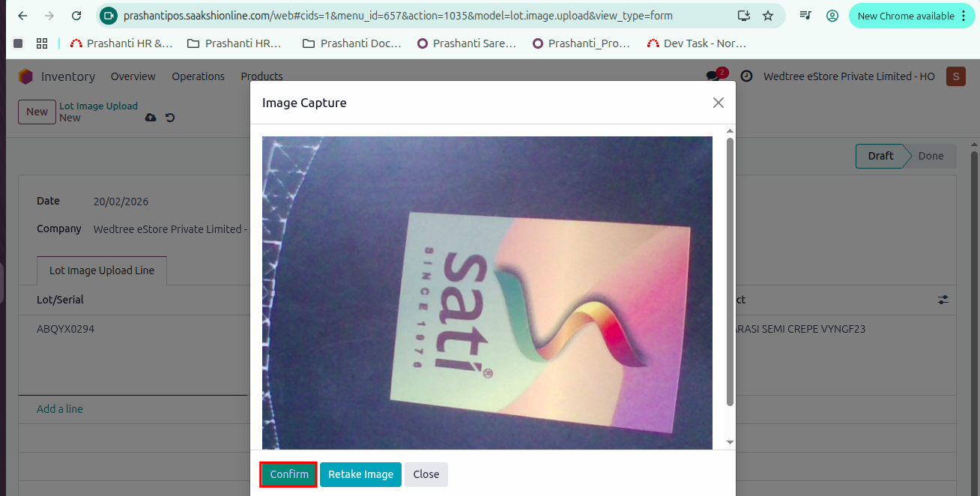This screenshot has height=496, width=980.
Task: Click Add a line to insert new row
Action: point(59,408)
